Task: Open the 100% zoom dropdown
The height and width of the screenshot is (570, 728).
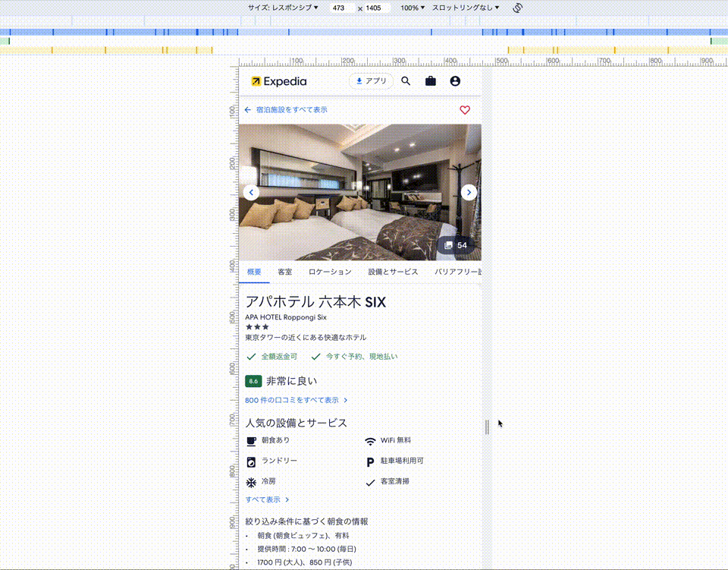Action: click(412, 8)
